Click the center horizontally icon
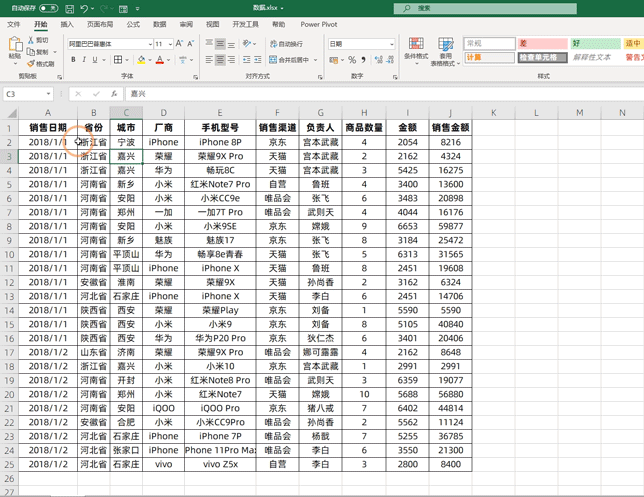644x497 pixels. (220, 60)
